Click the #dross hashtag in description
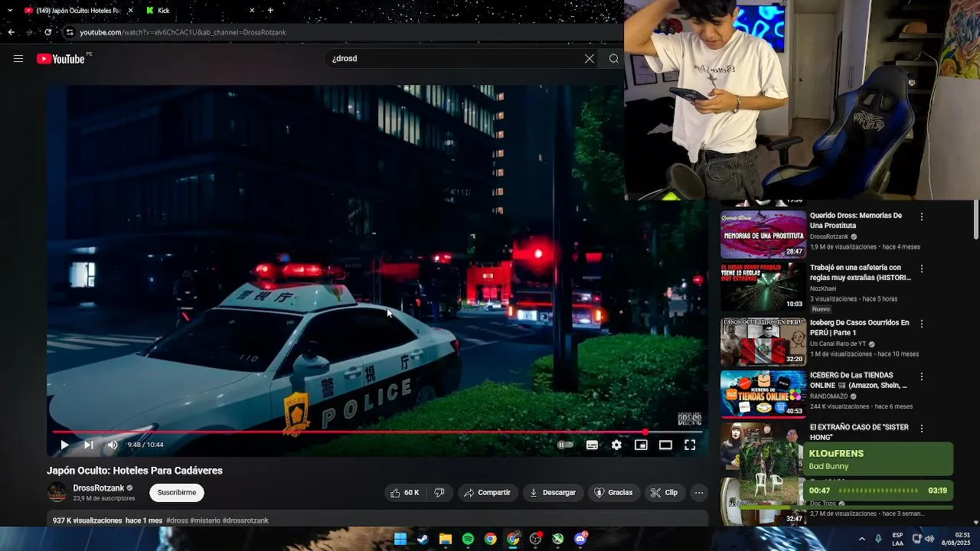Screen dimensions: 980x551 (177, 520)
